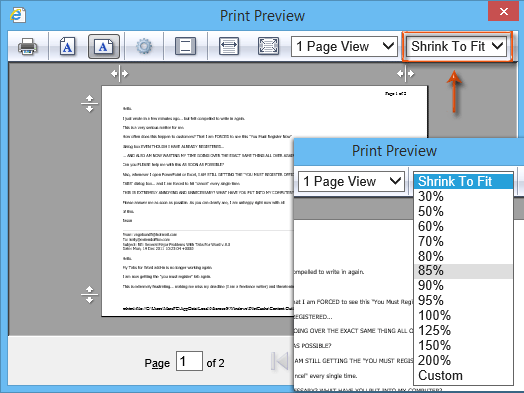Open the 1 Page View dropdown in toolbar
The height and width of the screenshot is (393, 524).
click(x=344, y=46)
